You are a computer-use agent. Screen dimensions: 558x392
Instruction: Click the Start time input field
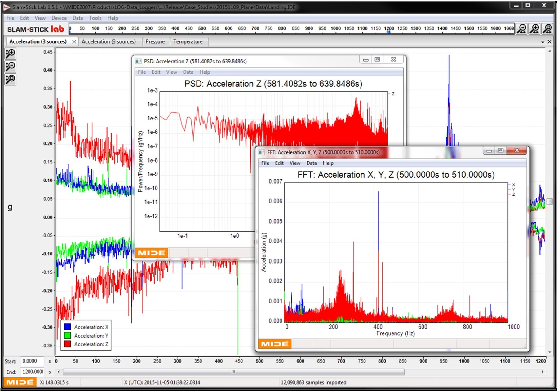click(x=33, y=361)
